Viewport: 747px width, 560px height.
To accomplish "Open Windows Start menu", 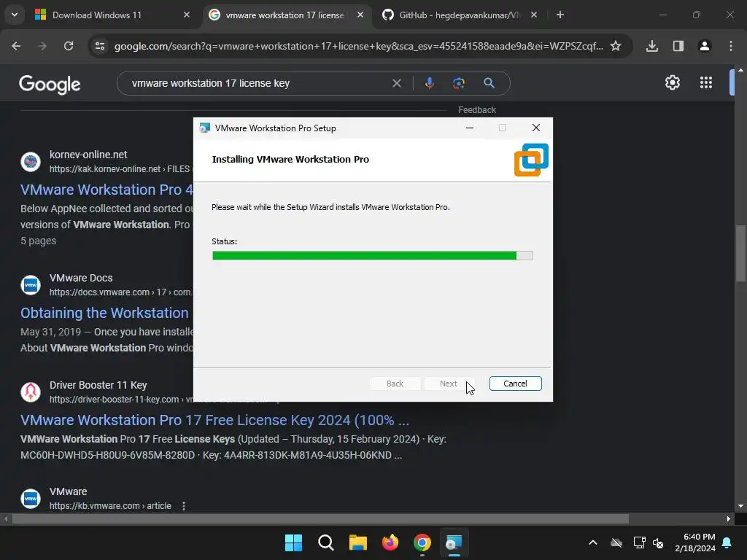I will pyautogui.click(x=293, y=542).
